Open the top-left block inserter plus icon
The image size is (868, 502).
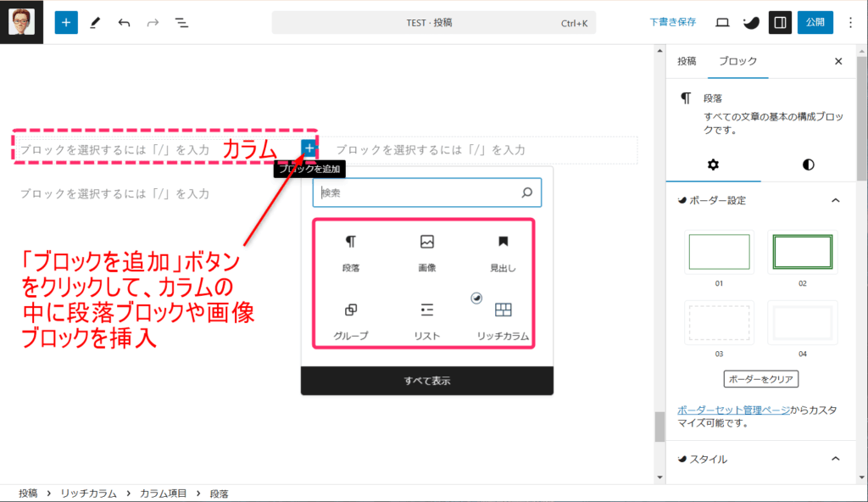click(x=65, y=22)
